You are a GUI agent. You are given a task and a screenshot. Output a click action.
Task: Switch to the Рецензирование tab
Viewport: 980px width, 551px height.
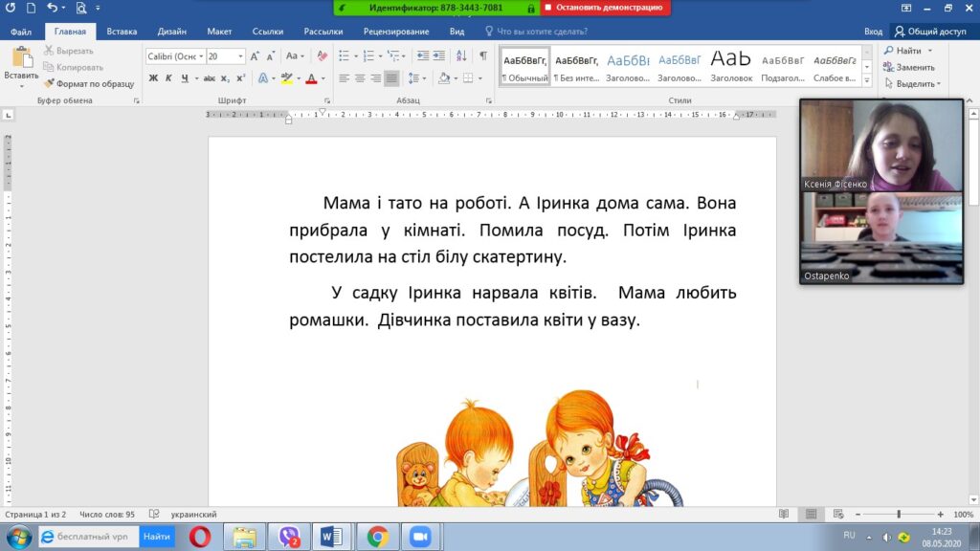pyautogui.click(x=396, y=32)
